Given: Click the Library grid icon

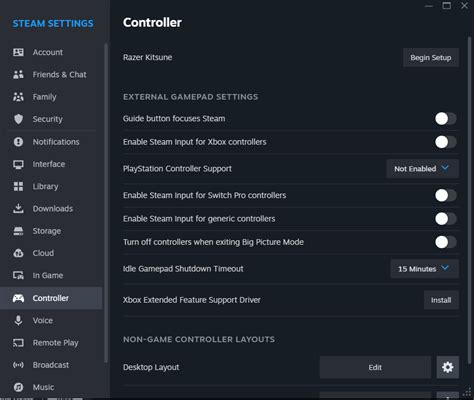Looking at the screenshot, I should coord(18,186).
